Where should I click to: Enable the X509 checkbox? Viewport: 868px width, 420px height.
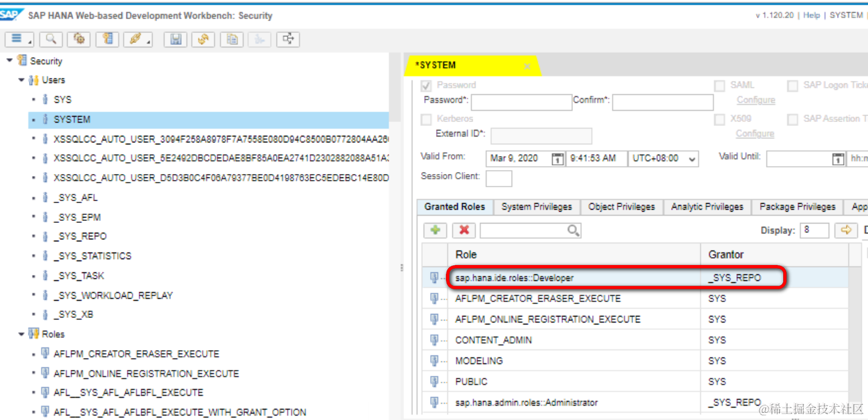click(720, 119)
